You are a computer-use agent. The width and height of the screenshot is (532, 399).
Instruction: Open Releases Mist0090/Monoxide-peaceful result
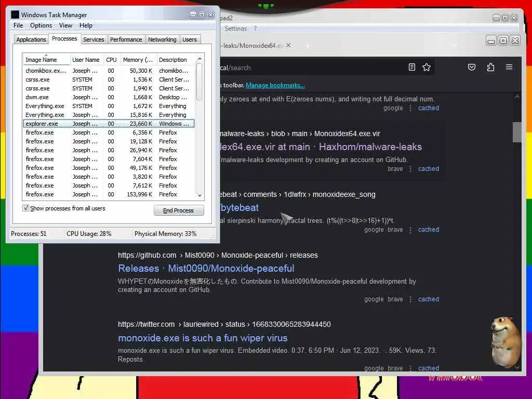coord(206,269)
